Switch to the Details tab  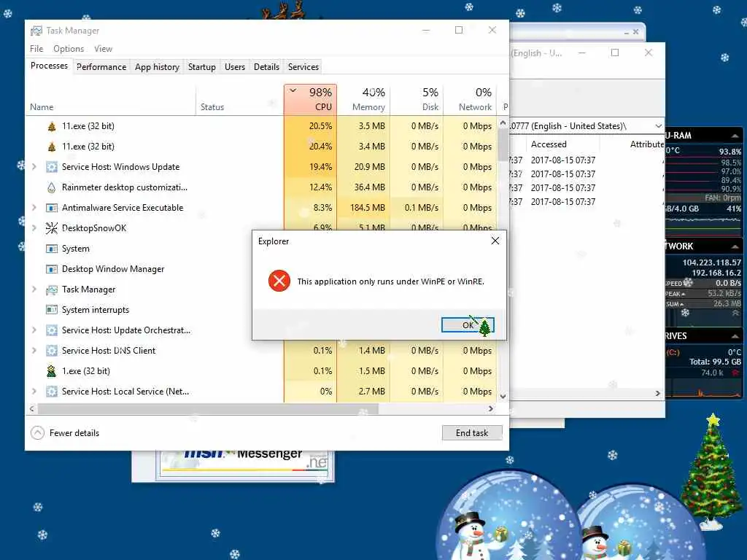point(266,66)
